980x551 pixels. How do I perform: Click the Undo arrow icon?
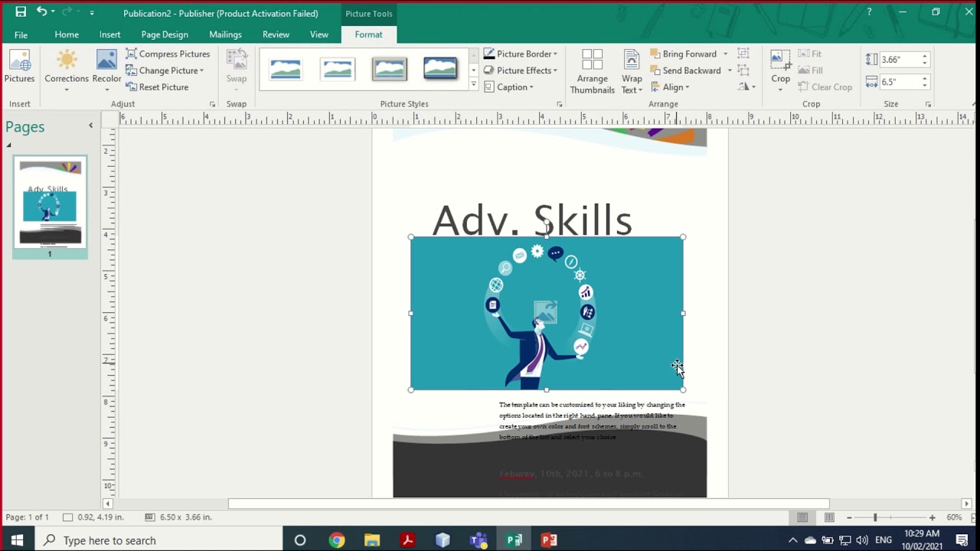click(41, 12)
